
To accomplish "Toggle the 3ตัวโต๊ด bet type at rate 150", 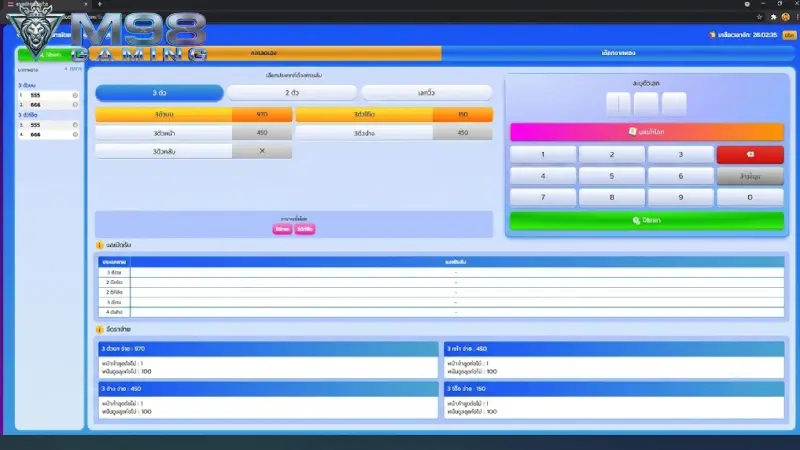I will 394,114.
